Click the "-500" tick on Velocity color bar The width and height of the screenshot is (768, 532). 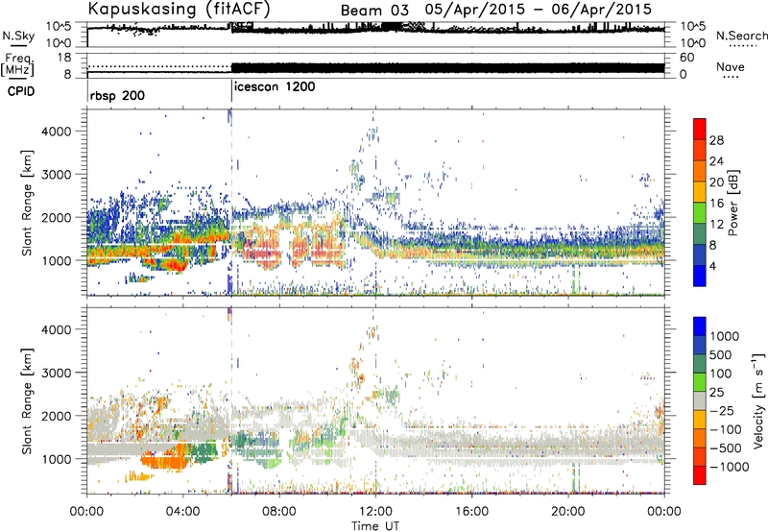coord(726,447)
